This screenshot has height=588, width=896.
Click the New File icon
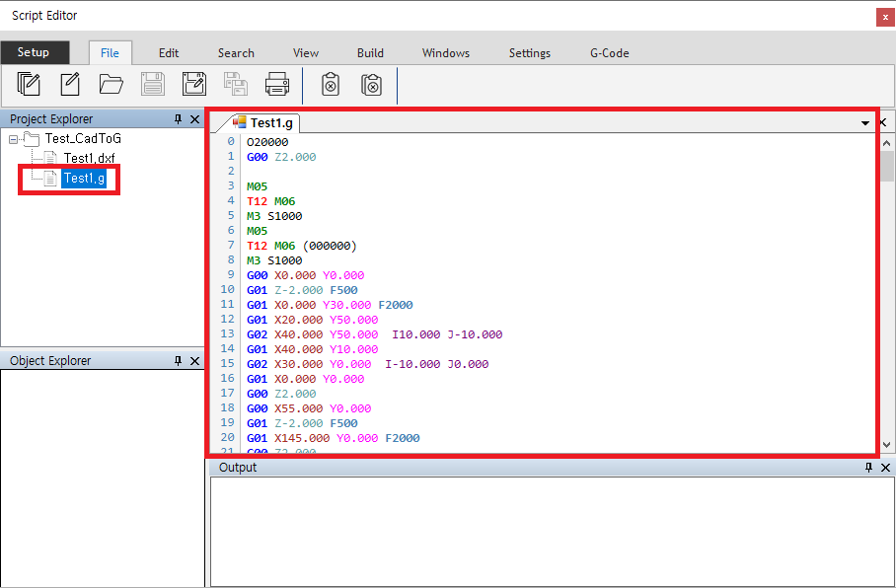70,85
